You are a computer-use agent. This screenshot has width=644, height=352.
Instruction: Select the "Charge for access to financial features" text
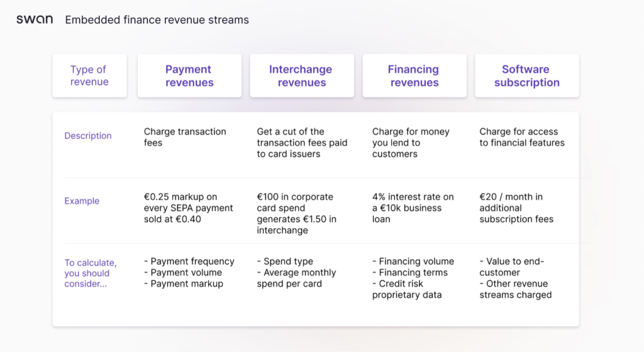(521, 137)
